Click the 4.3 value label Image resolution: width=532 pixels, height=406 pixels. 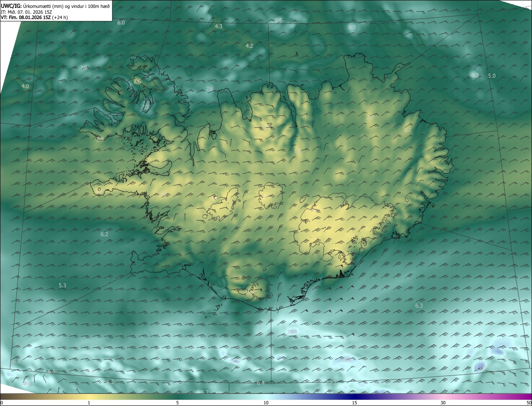pos(219,26)
